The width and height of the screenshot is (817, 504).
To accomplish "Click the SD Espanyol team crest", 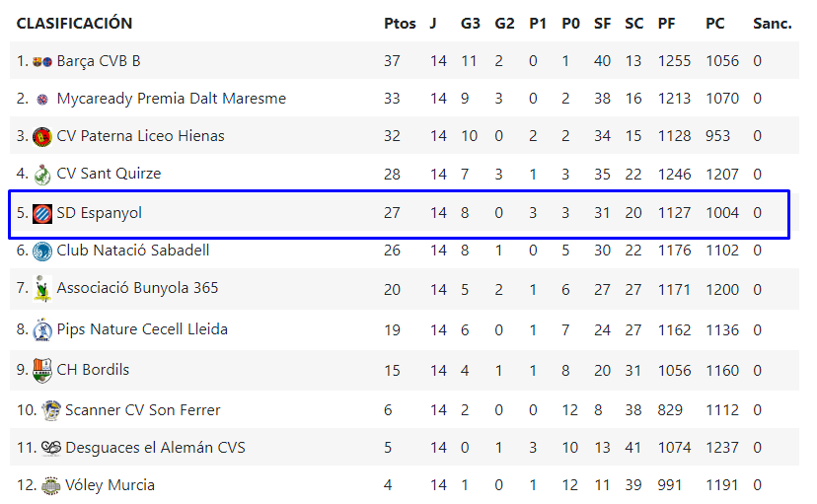I will [42, 213].
